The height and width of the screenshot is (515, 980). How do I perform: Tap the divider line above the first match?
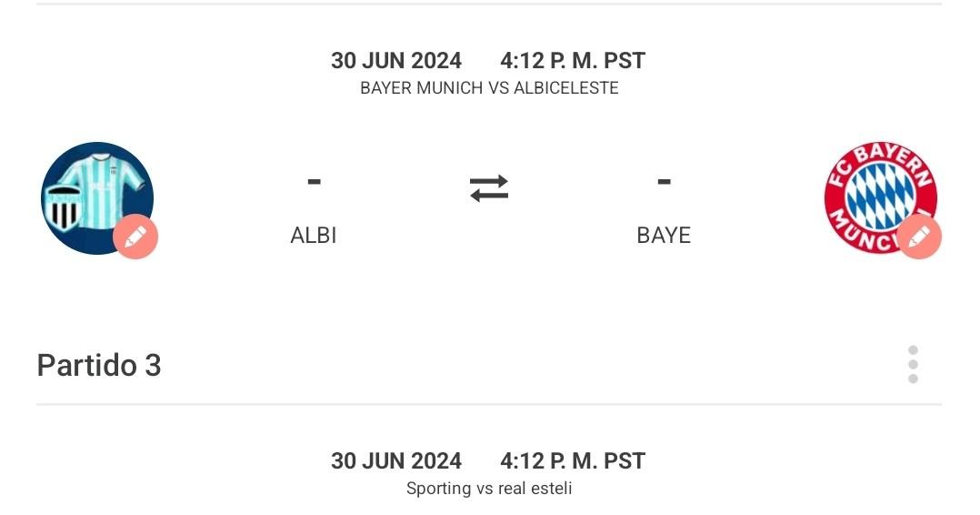[489, 4]
